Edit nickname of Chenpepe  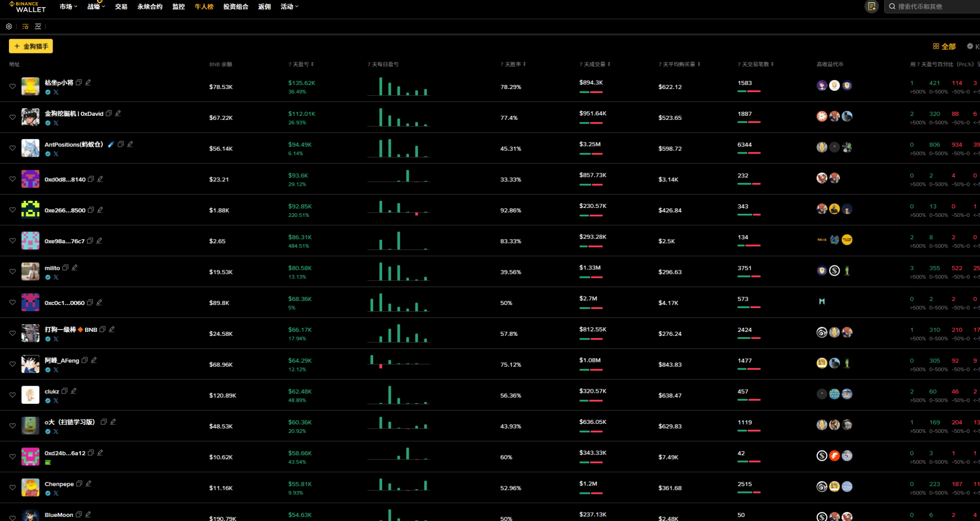89,484
